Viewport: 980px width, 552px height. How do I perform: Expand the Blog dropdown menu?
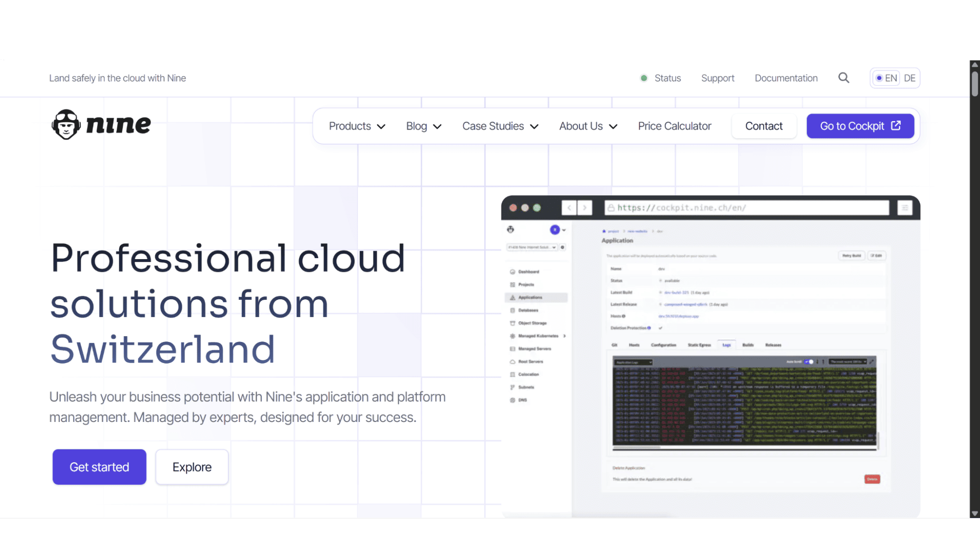pos(424,126)
